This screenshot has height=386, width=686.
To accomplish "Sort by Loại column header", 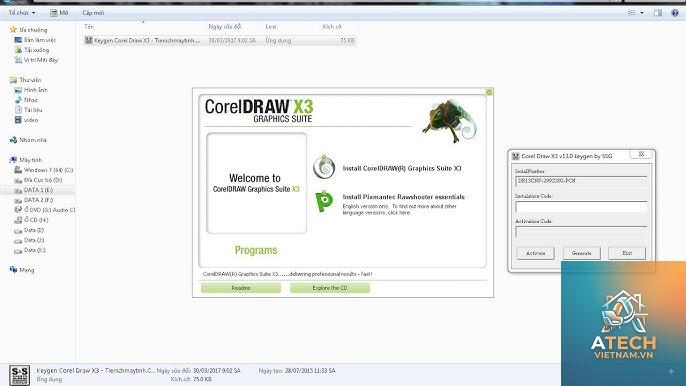I will pyautogui.click(x=271, y=27).
